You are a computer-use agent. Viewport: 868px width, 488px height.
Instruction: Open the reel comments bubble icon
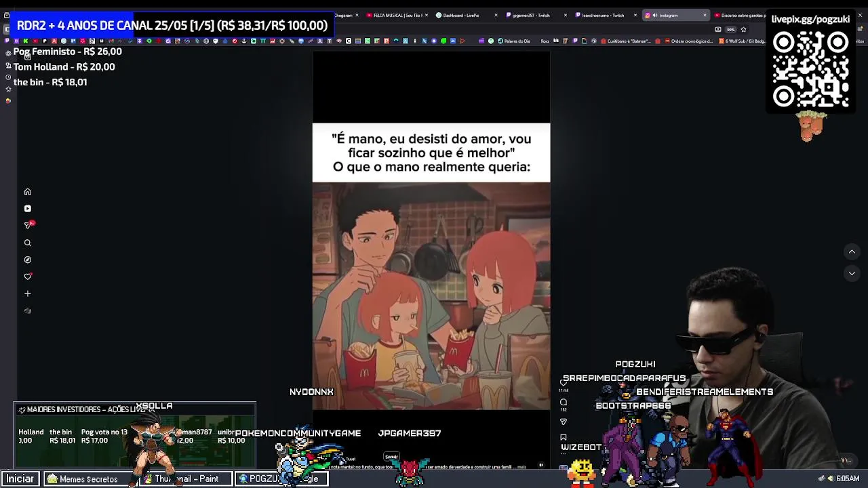(x=563, y=402)
